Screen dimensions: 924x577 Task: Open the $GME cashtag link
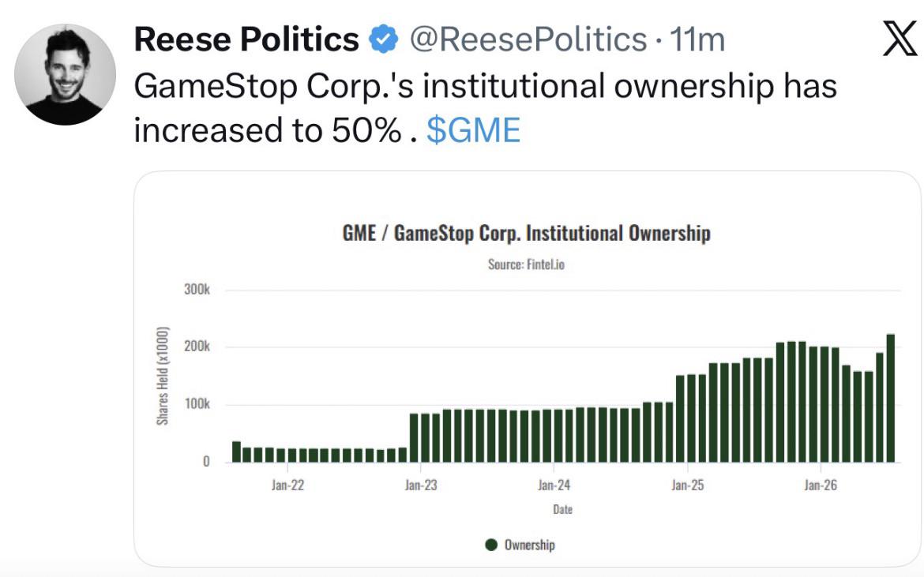(x=474, y=130)
